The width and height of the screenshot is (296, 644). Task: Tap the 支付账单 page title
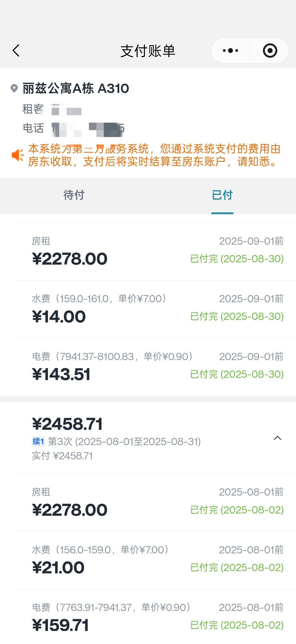148,51
